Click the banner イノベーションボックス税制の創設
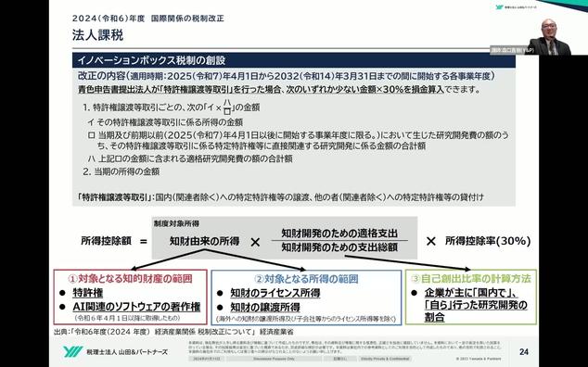The width and height of the screenshot is (588, 367). tap(294, 60)
